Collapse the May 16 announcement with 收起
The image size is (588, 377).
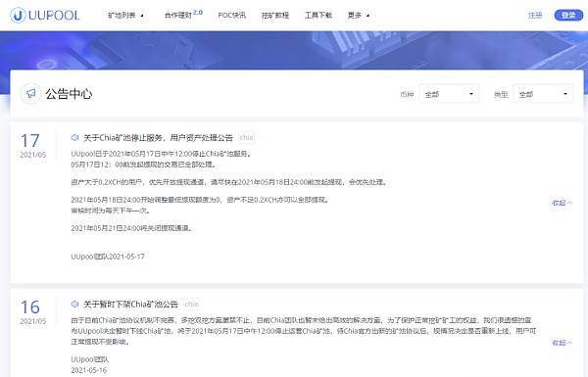pyautogui.click(x=562, y=343)
